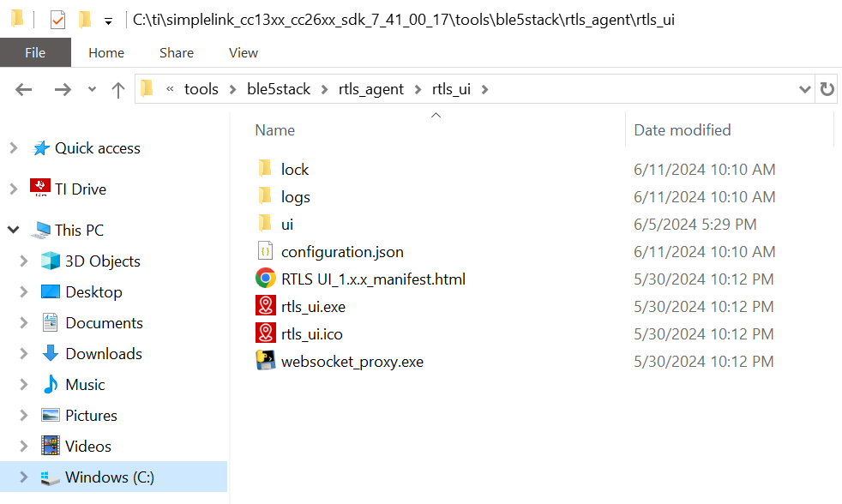842x504 pixels.
Task: Open the View ribbon tab
Action: coord(244,52)
